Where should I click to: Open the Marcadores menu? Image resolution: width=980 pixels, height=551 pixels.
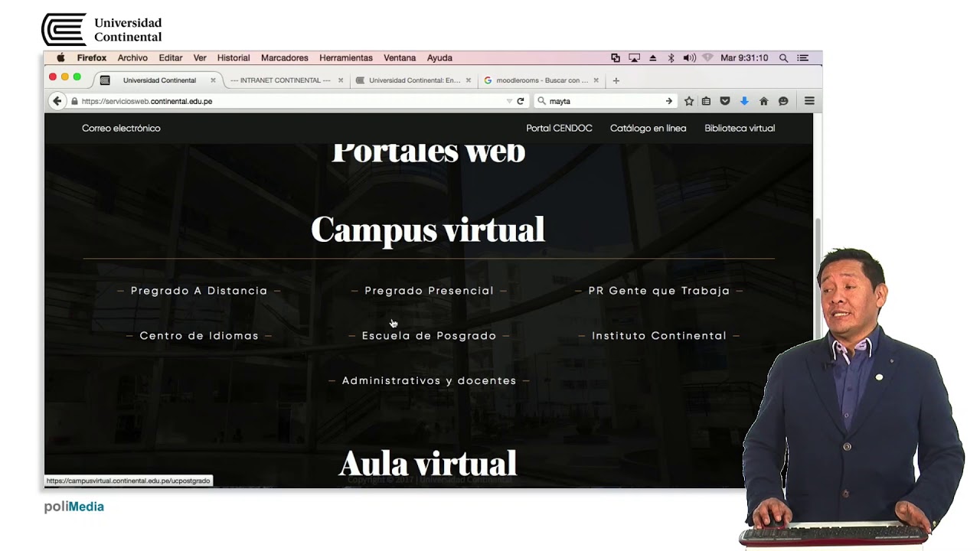[x=285, y=58]
